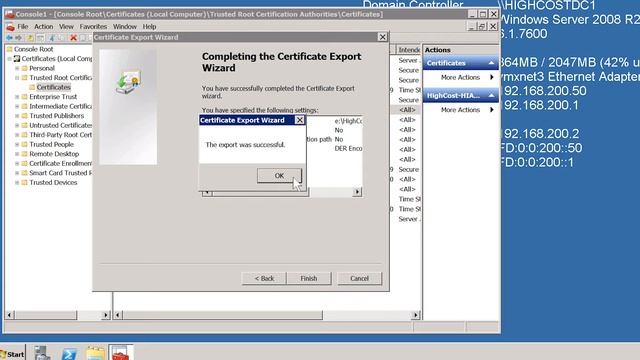
Task: Expand the Trusted Publishers node
Action: pyautogui.click(x=17, y=116)
